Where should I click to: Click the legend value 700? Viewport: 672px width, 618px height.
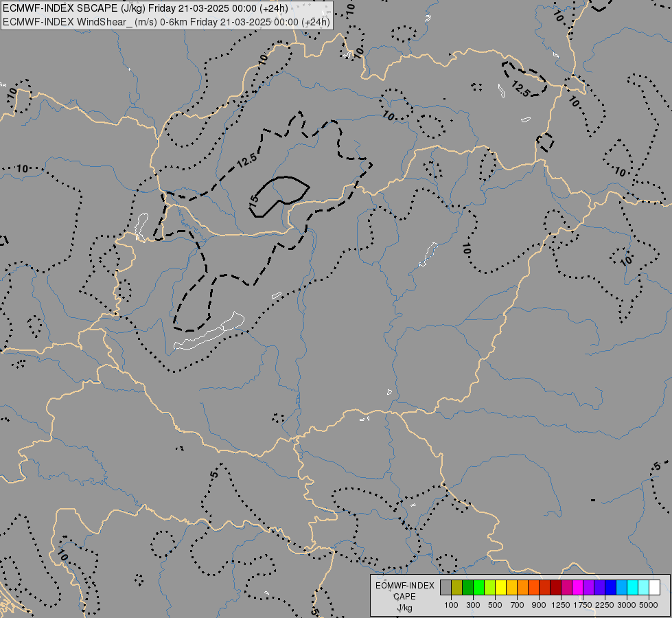pyautogui.click(x=518, y=605)
